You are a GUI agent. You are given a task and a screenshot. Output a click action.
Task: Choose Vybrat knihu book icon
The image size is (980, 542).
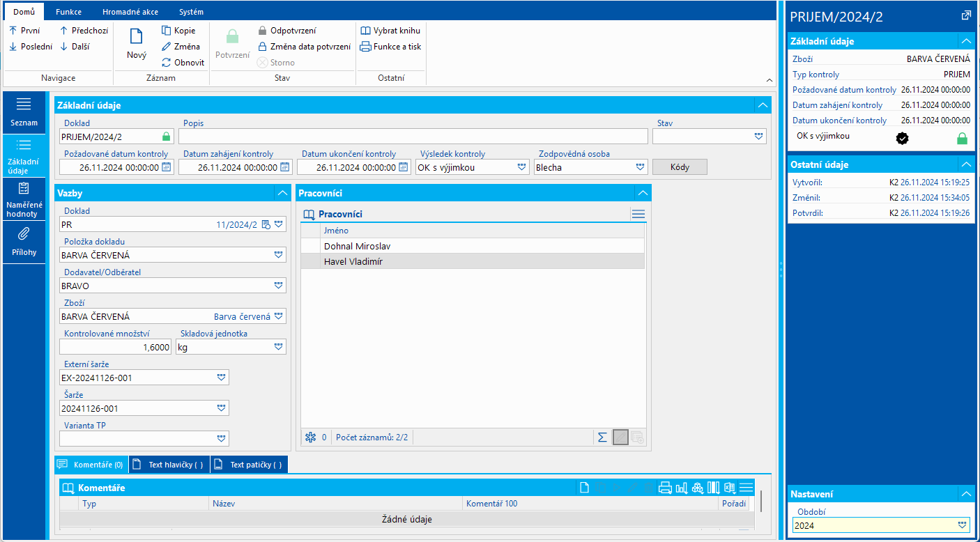(390, 31)
